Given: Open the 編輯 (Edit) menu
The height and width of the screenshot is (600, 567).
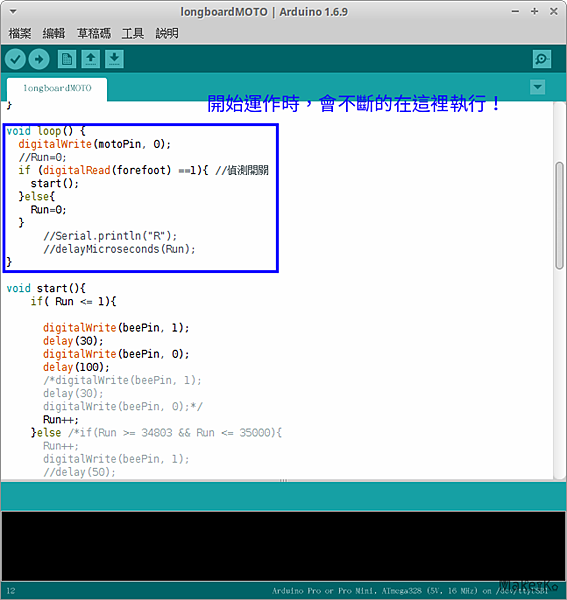Looking at the screenshot, I should coord(54,34).
